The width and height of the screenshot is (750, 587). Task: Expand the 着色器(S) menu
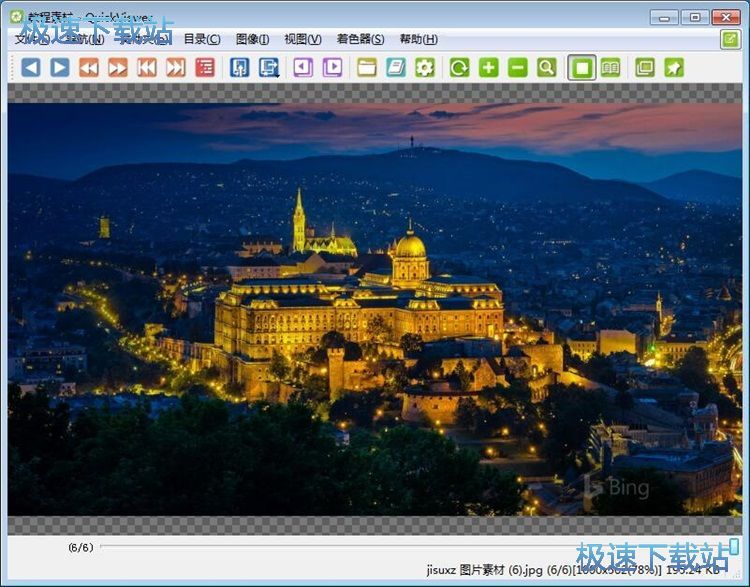coord(360,39)
